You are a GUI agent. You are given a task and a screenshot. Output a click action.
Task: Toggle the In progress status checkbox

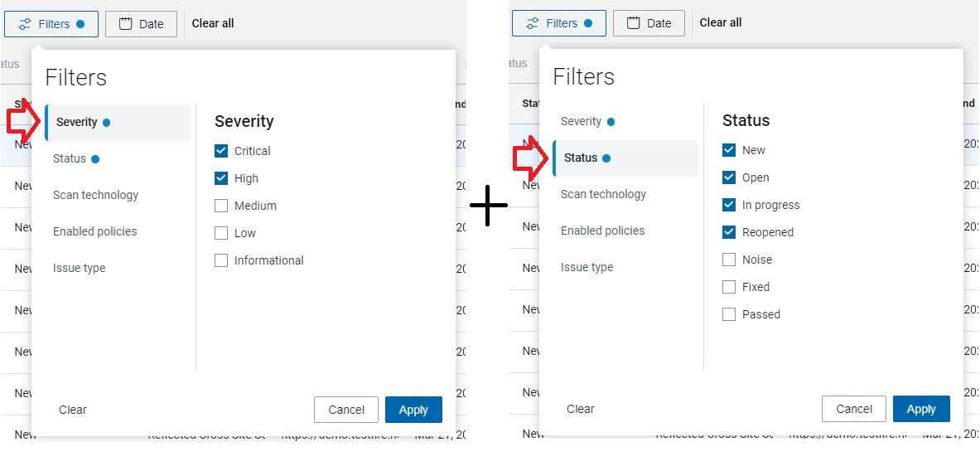coord(729,205)
